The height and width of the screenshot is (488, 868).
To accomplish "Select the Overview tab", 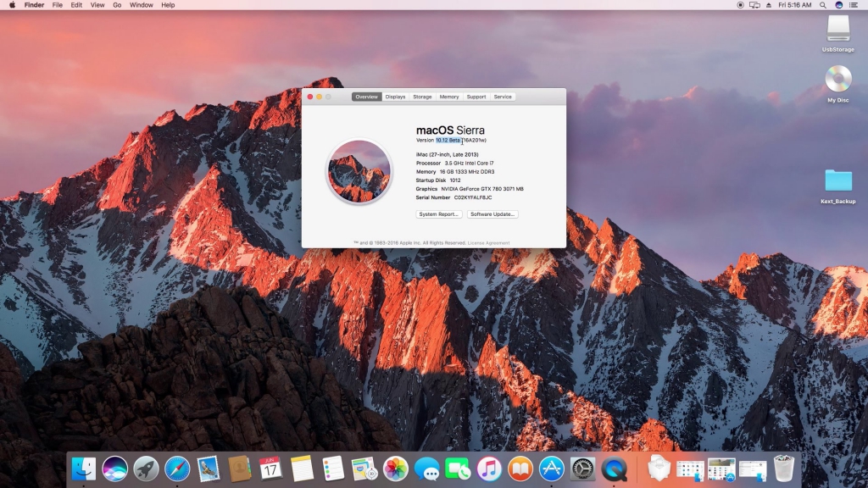I will 366,97.
